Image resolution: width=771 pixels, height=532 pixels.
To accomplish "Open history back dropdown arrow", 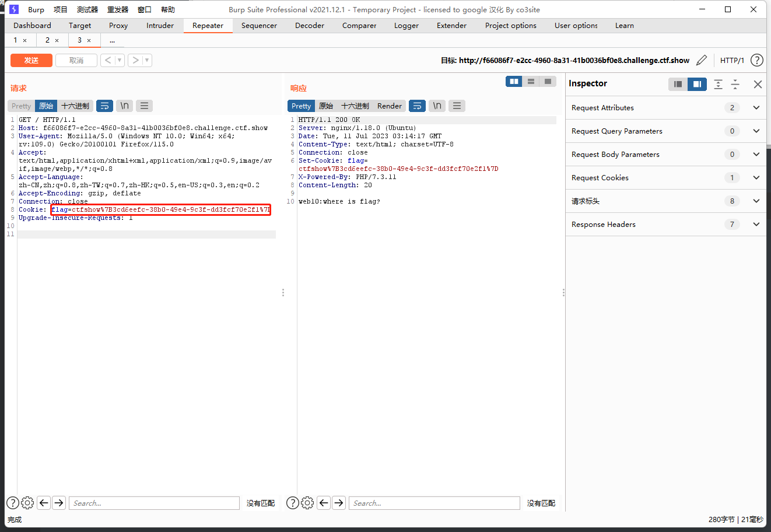I will click(x=120, y=60).
